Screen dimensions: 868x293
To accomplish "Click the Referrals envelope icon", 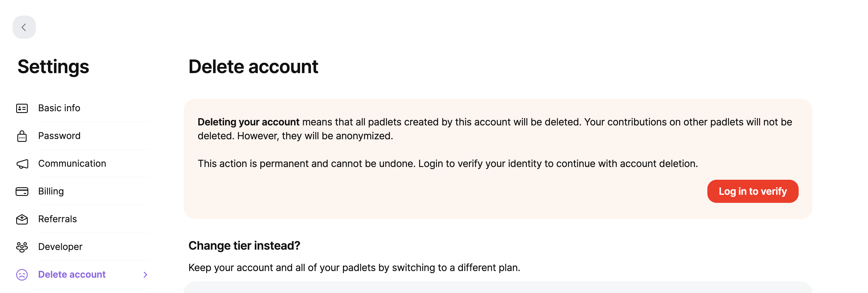I will pos(22,219).
